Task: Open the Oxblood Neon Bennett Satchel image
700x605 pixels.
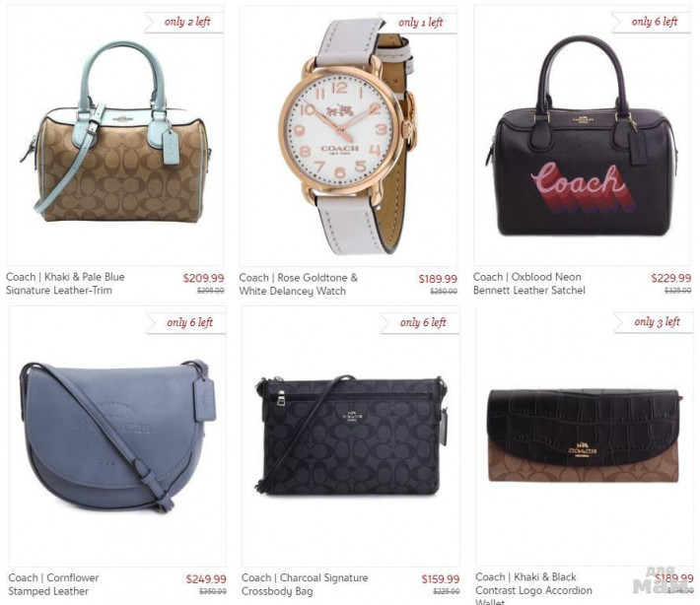Action: click(582, 136)
